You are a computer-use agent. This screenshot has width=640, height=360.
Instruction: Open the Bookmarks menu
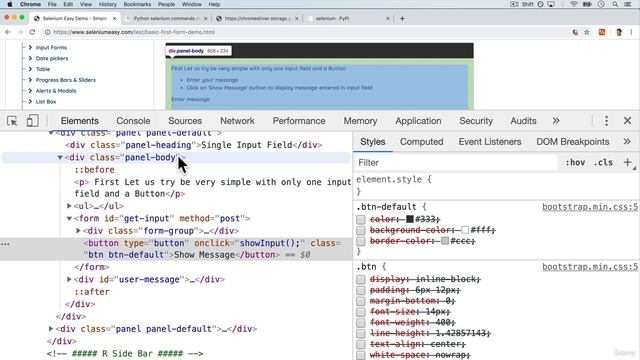click(137, 4)
